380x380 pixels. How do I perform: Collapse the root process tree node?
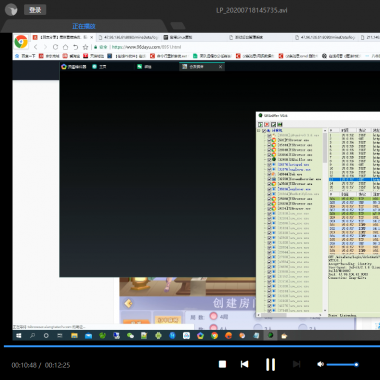click(259, 131)
